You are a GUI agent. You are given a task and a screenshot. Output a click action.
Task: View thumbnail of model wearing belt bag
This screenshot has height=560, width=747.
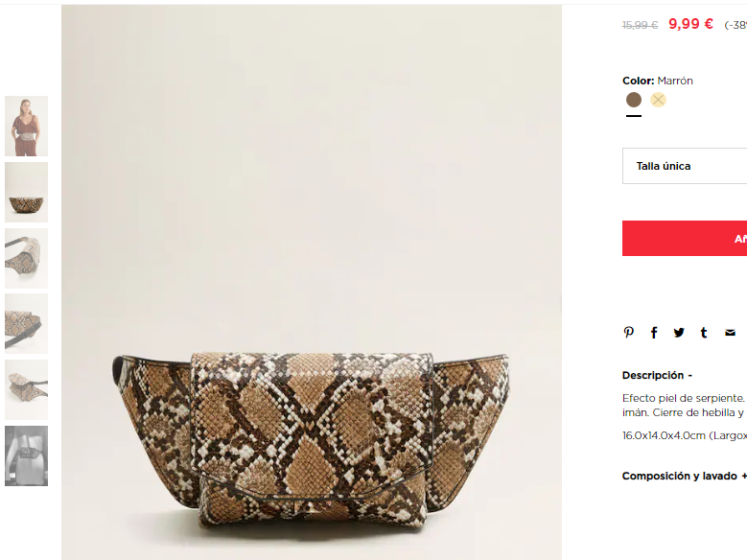[26, 126]
